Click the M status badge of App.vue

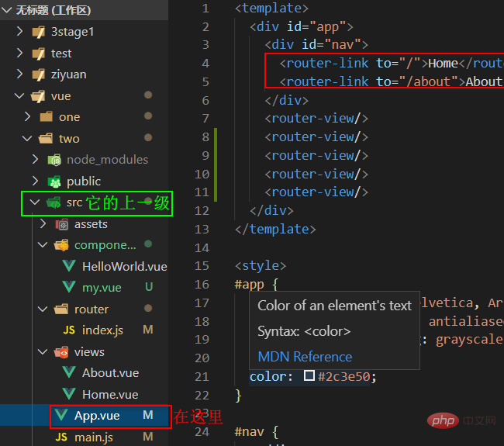[148, 415]
